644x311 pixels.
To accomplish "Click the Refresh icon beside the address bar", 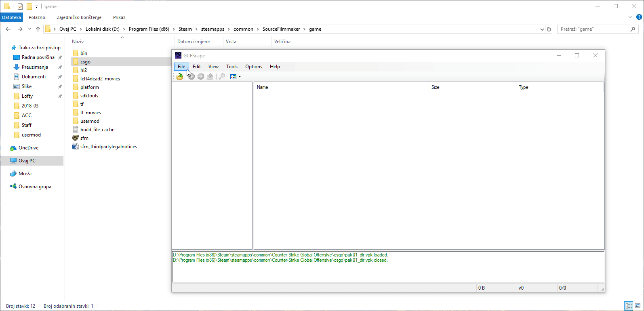I will pyautogui.click(x=549, y=29).
